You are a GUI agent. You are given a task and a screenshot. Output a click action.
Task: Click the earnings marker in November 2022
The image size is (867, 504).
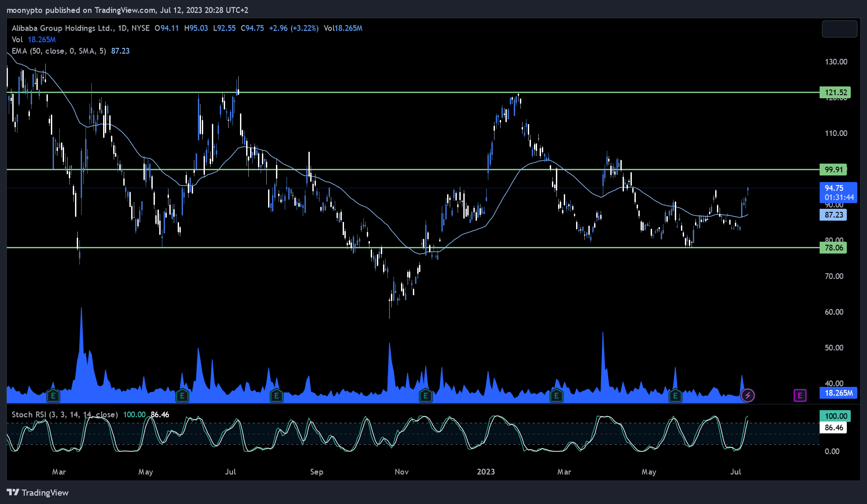[425, 396]
